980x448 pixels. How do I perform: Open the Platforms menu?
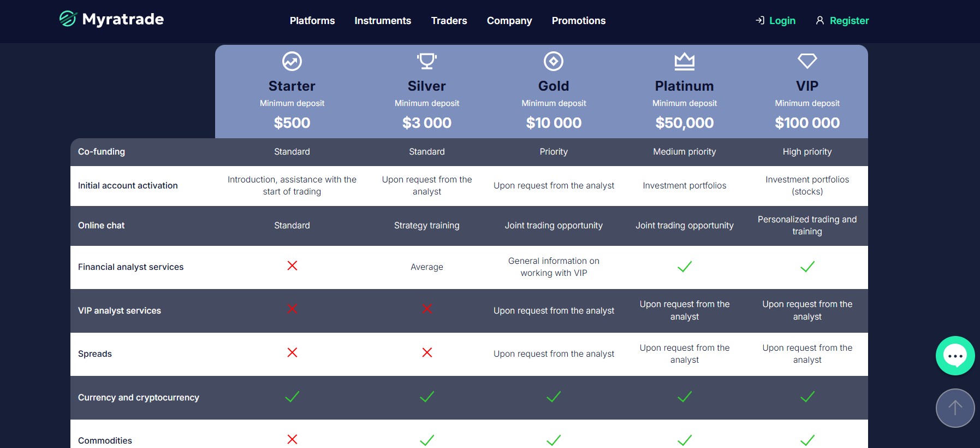[312, 21]
